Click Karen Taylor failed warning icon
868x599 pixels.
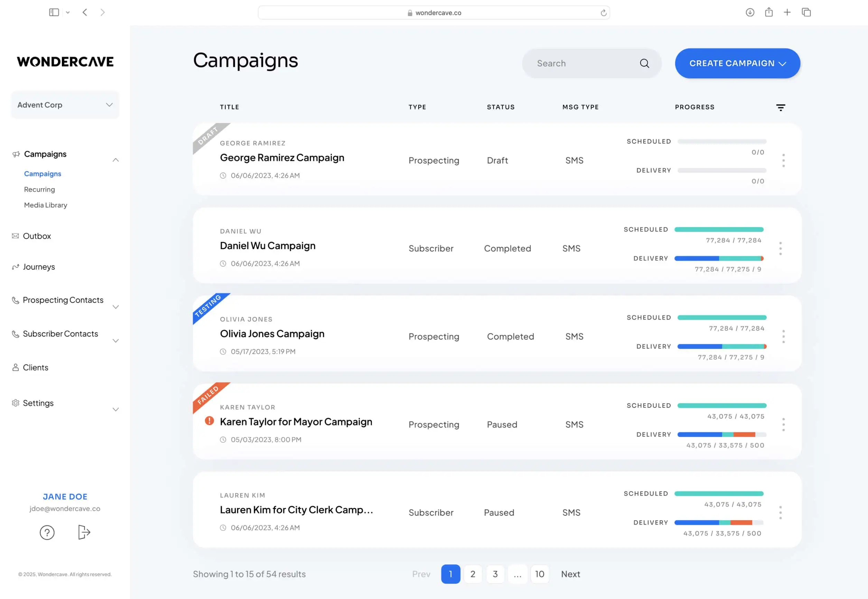209,421
